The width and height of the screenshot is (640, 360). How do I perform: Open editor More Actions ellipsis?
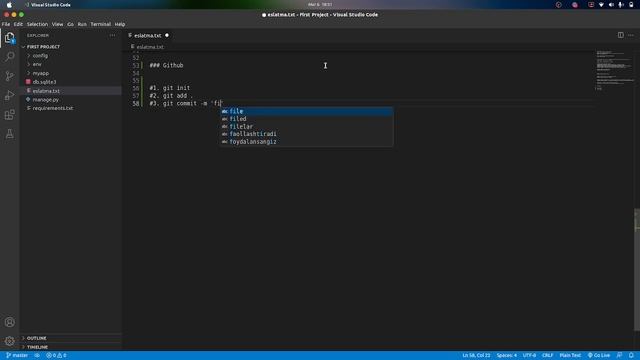click(x=631, y=35)
